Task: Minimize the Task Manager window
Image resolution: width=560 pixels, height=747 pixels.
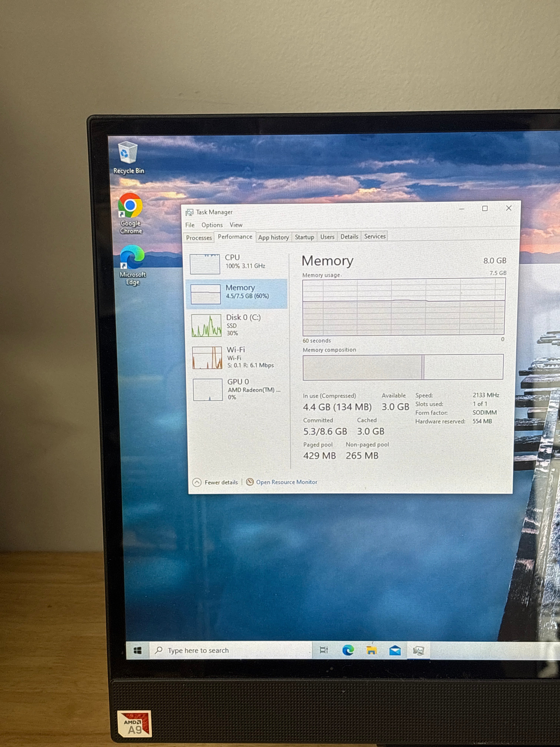Action: tap(461, 209)
